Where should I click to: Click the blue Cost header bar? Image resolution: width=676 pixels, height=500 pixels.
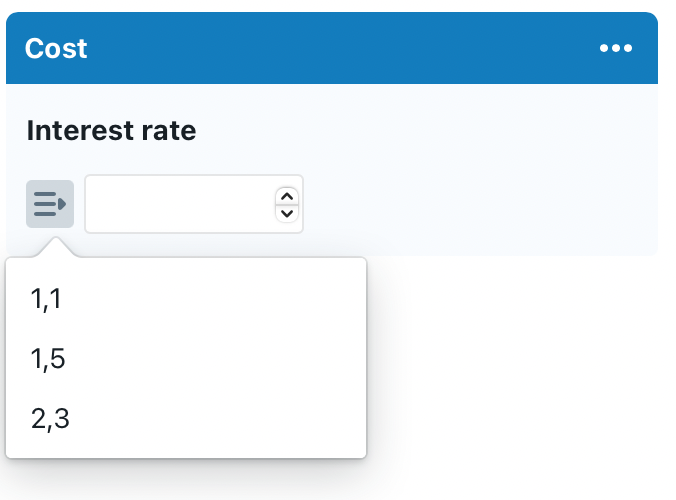pos(330,49)
